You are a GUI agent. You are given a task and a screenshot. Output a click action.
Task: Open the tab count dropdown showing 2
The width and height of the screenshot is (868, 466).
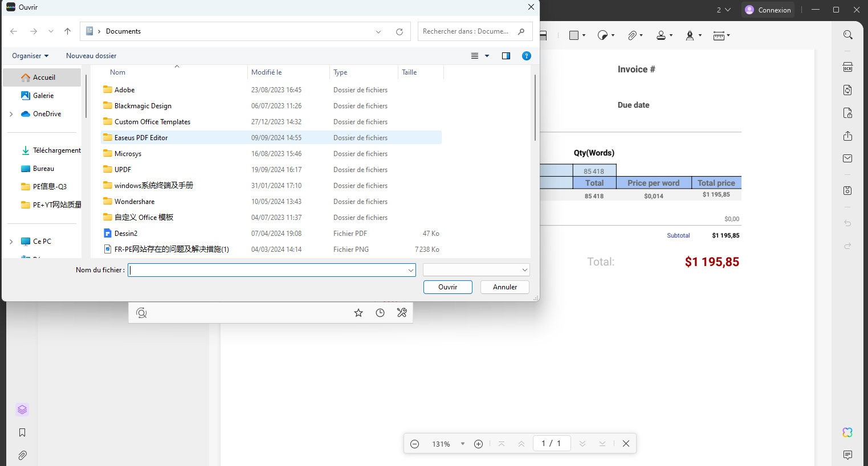click(724, 10)
